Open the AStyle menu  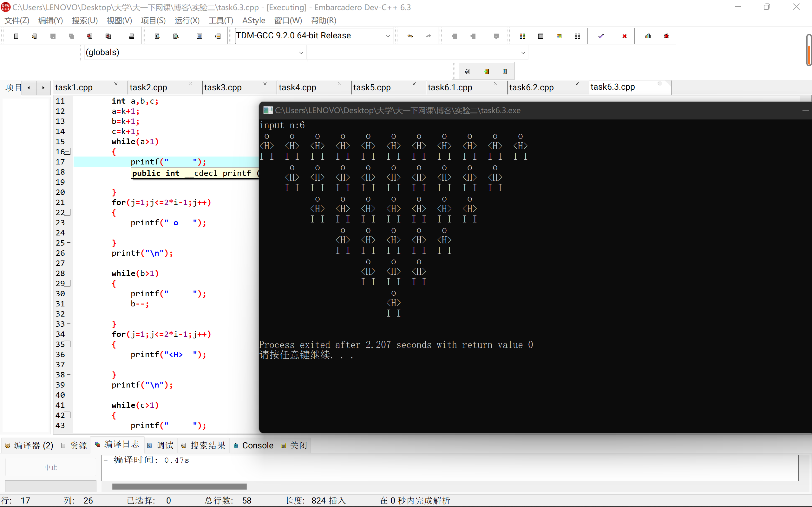[x=253, y=21]
